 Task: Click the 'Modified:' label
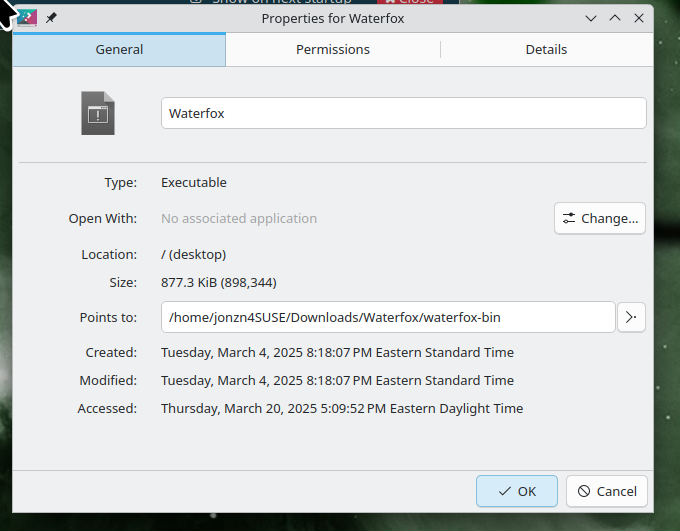108,380
